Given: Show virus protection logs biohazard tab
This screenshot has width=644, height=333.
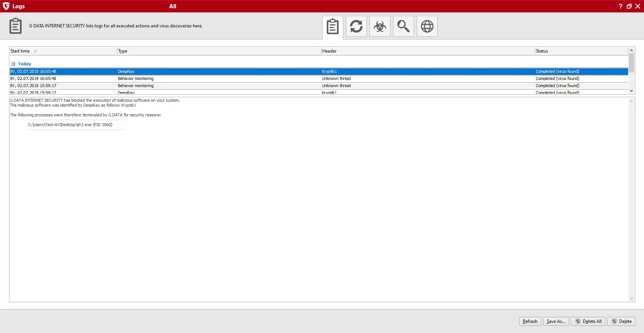Looking at the screenshot, I should coord(380,26).
